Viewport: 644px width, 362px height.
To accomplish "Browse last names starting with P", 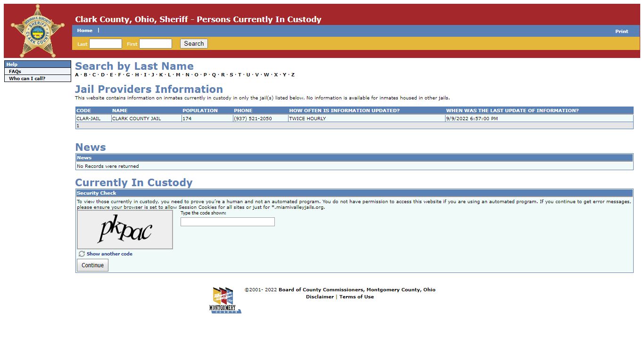I will (x=205, y=74).
